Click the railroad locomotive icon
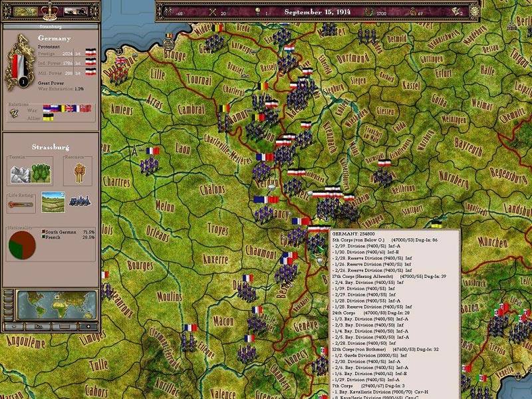The width and height of the screenshot is (532, 399). pyautogui.click(x=80, y=201)
